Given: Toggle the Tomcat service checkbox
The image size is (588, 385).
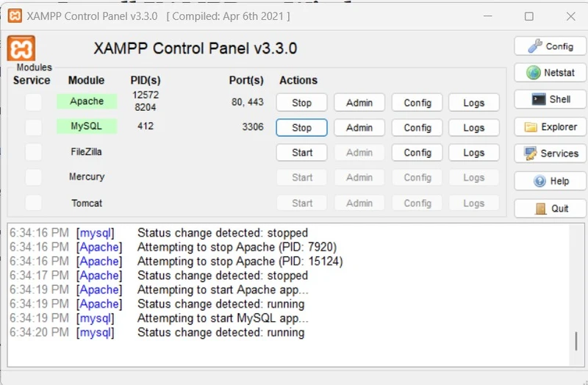Looking at the screenshot, I should click(33, 203).
